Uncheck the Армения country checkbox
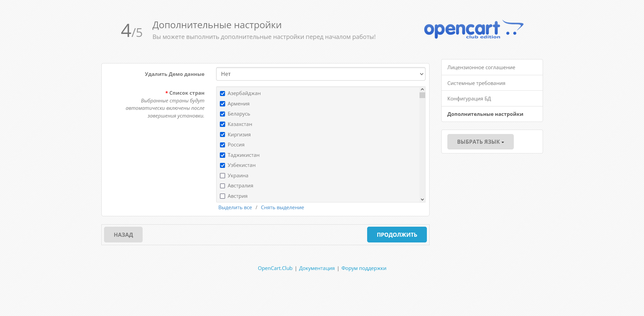Image resolution: width=644 pixels, height=316 pixels. [x=222, y=103]
